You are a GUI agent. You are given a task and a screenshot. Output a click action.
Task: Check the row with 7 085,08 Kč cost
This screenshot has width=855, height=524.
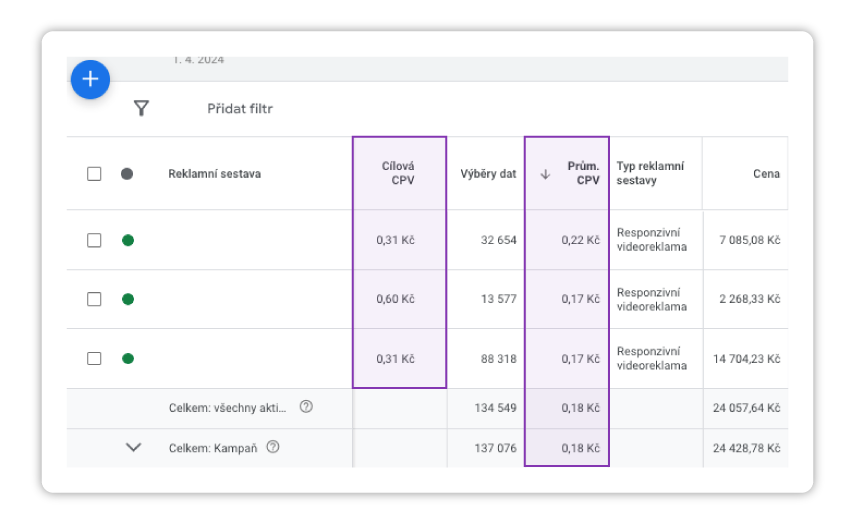(94, 240)
